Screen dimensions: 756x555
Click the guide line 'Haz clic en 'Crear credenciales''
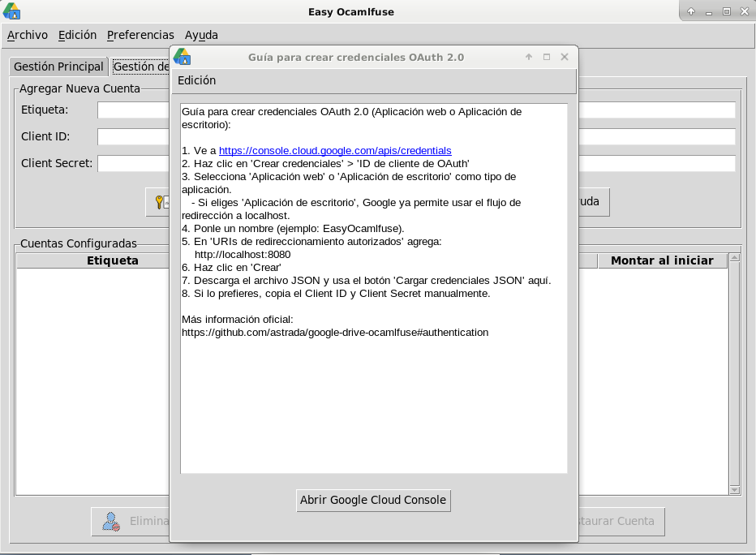tap(325, 163)
